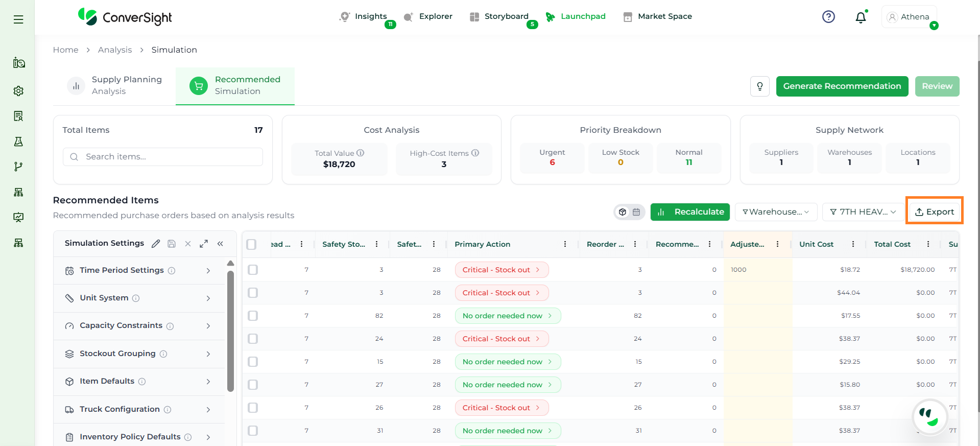Open the 7TH HEAV filter dropdown
The height and width of the screenshot is (446, 980).
(863, 212)
